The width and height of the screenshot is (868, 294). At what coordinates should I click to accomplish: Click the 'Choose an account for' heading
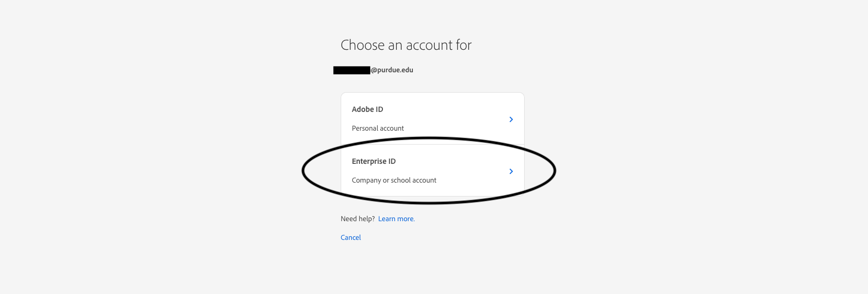tap(406, 46)
